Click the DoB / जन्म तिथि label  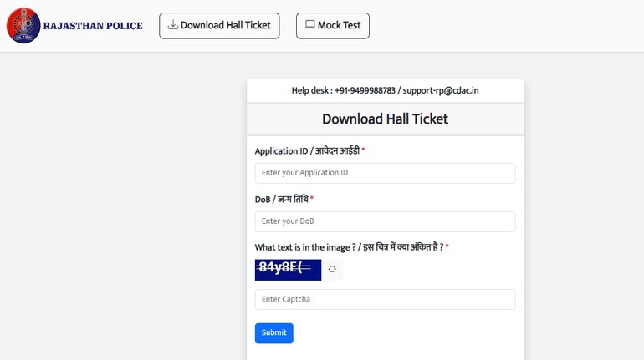(281, 200)
